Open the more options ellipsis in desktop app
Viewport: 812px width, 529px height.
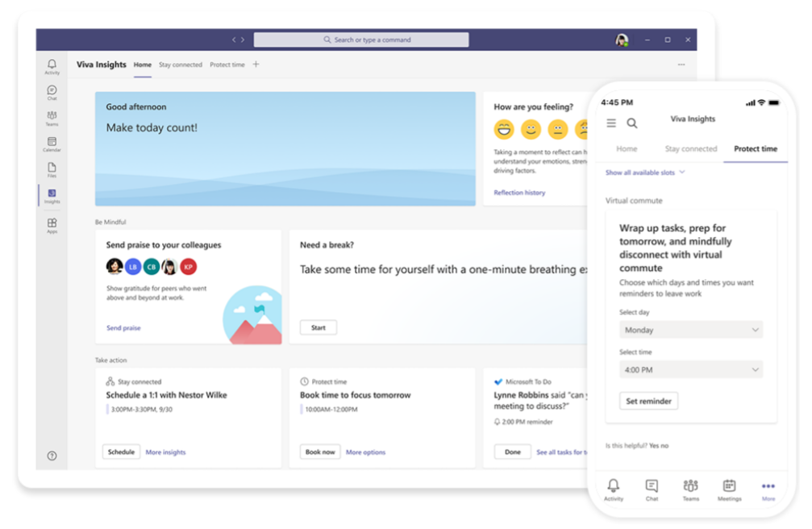[x=681, y=65]
